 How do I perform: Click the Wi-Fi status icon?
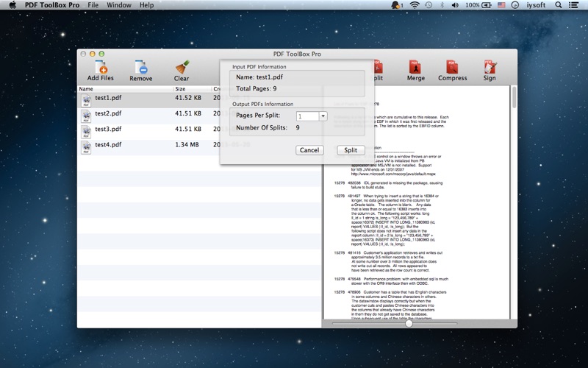coord(415,5)
